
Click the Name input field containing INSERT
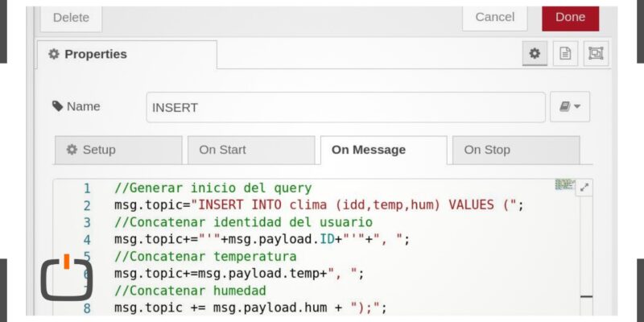(346, 107)
